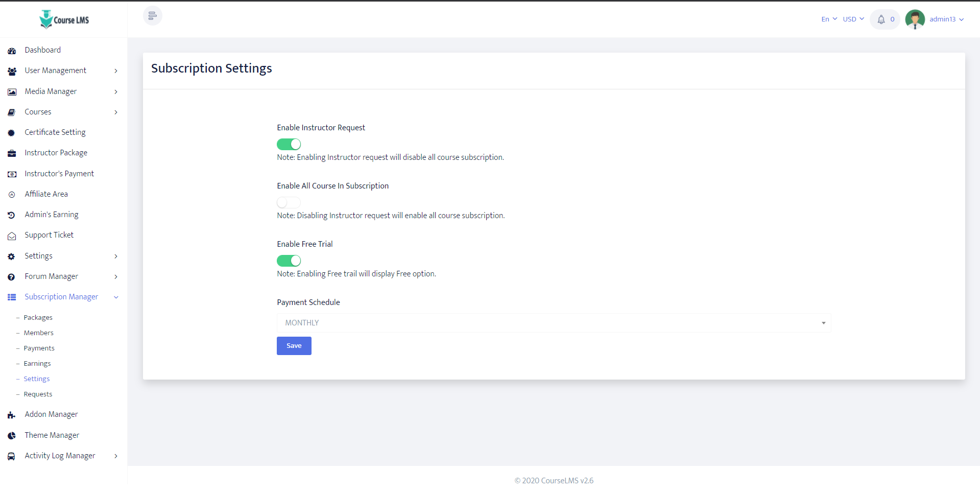Image resolution: width=980 pixels, height=493 pixels.
Task: Expand the User Management menu chevron
Action: (116, 71)
